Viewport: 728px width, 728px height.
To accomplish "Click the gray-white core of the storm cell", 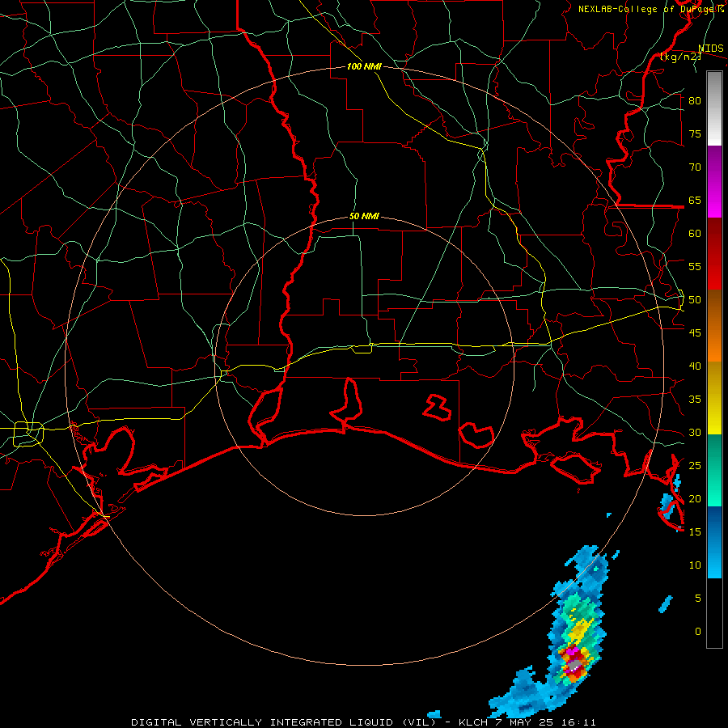I will point(575,667).
